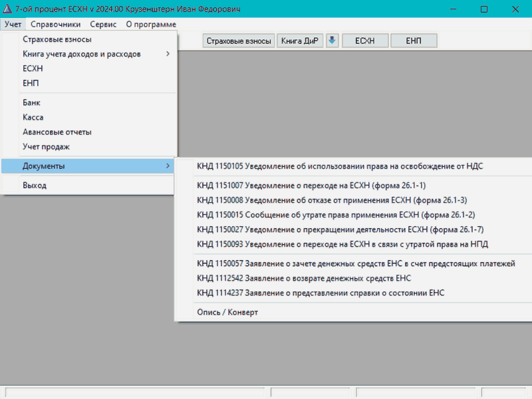Click Выход to exit the program
This screenshot has width=532, height=399.
[35, 185]
